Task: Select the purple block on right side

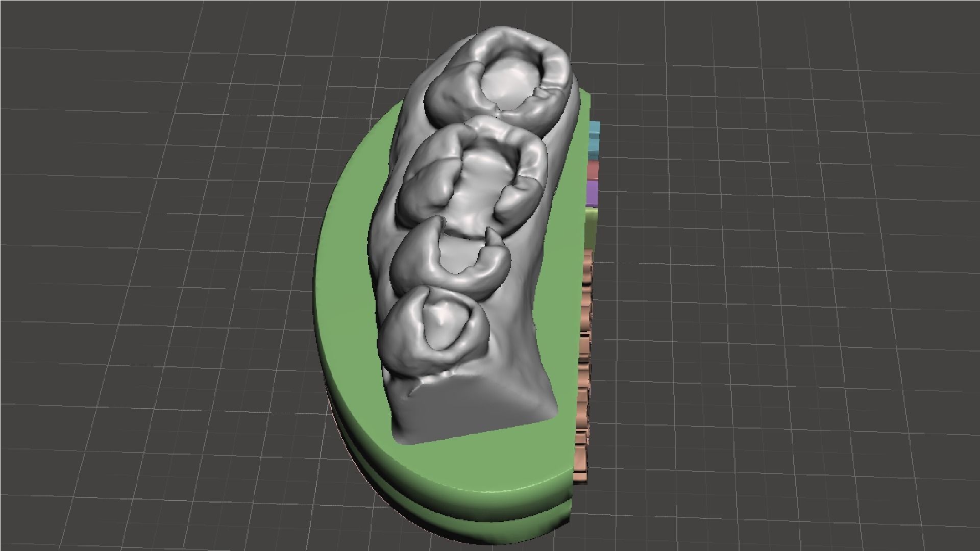Action: click(x=592, y=194)
